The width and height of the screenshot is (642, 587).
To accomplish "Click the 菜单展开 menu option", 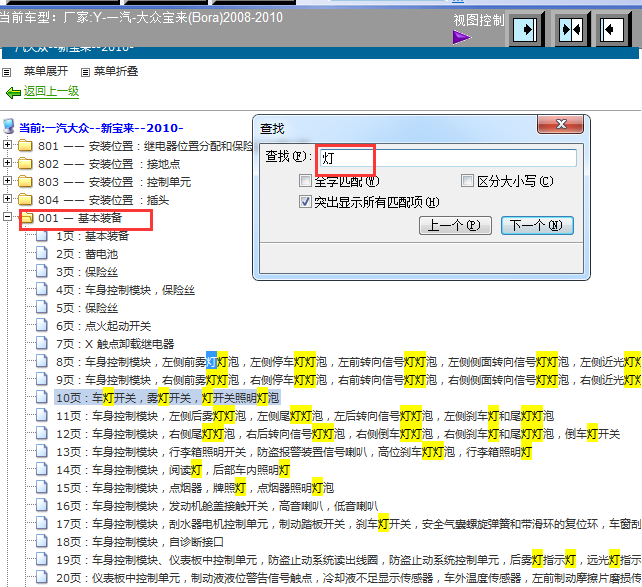I will point(45,71).
